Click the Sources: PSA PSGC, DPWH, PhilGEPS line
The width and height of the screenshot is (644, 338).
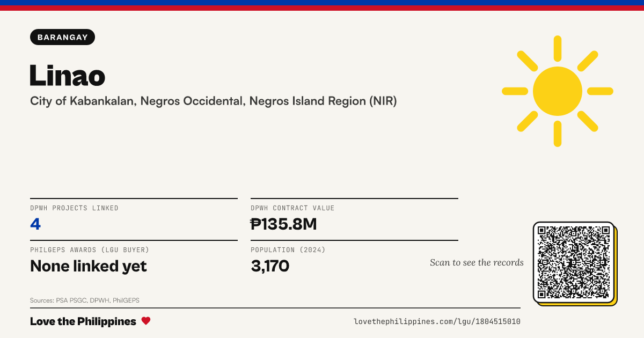[x=85, y=300]
